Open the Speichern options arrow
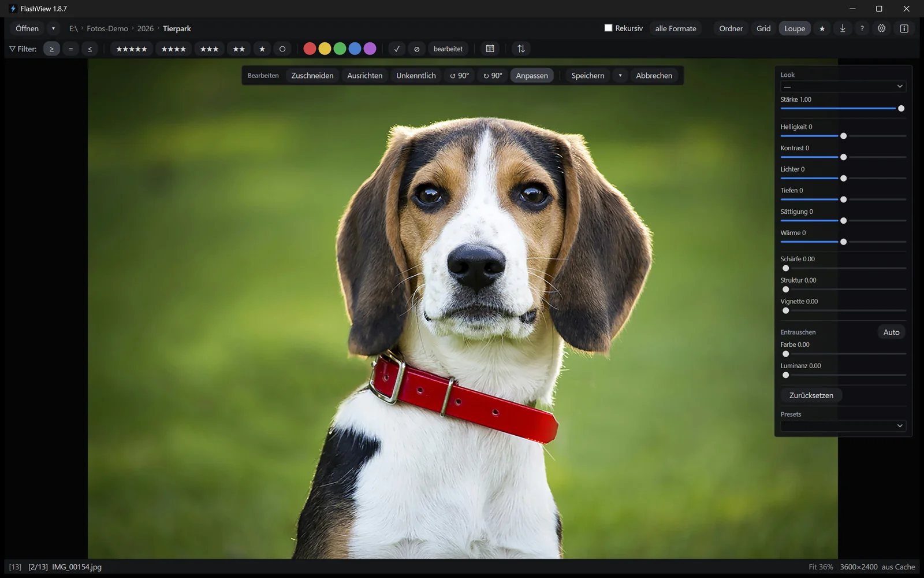The height and width of the screenshot is (578, 924). pos(620,76)
